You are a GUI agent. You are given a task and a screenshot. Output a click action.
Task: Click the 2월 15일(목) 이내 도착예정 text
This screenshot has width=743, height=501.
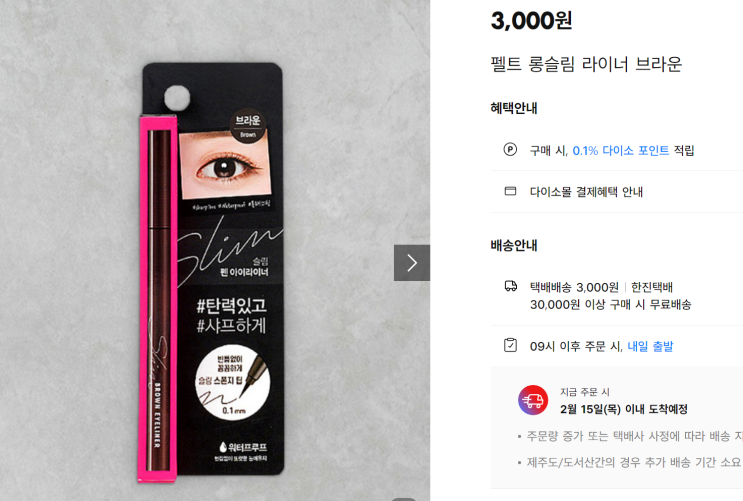tap(624, 409)
